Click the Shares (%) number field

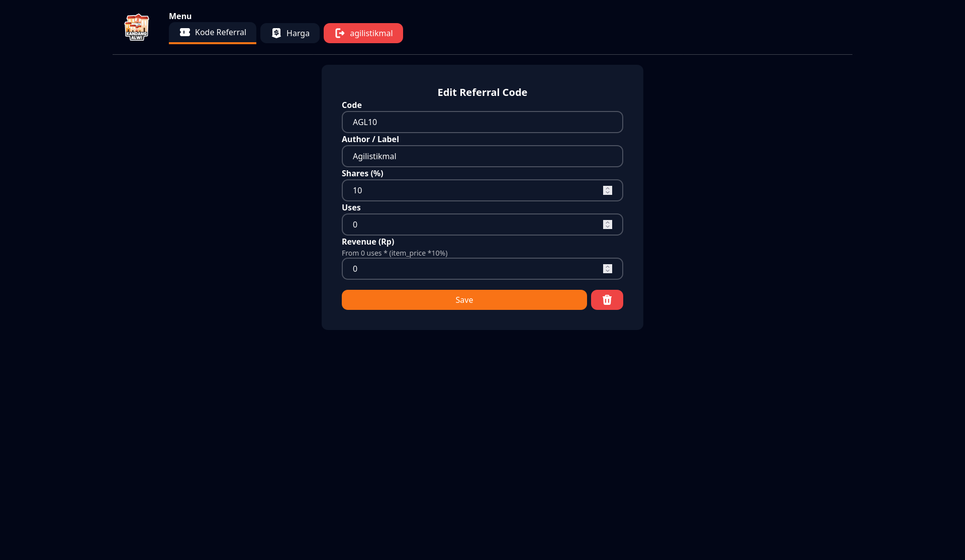(x=482, y=190)
